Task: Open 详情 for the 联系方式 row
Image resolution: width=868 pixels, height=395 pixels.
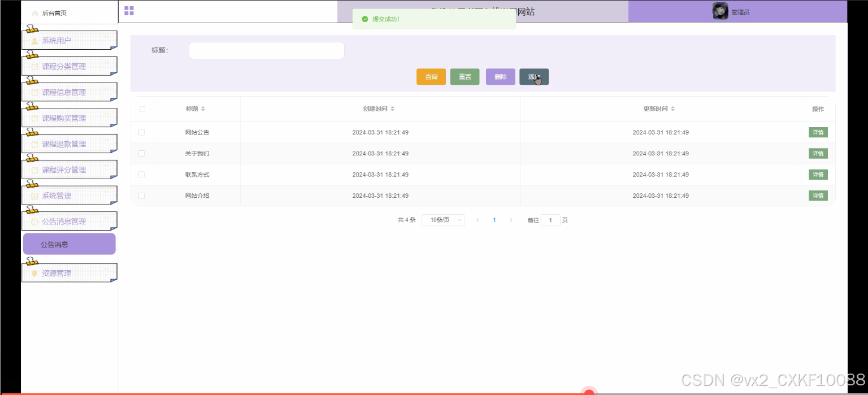Action: click(818, 175)
